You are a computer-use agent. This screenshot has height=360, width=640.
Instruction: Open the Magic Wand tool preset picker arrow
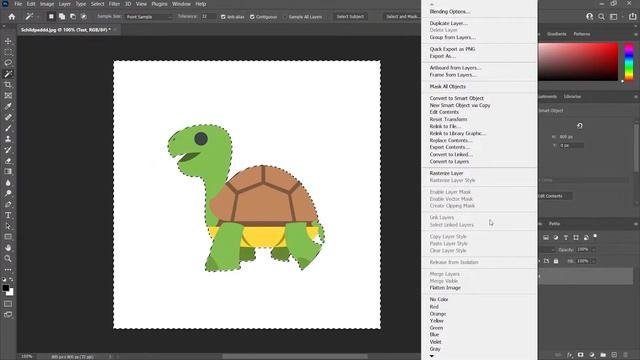(x=38, y=17)
